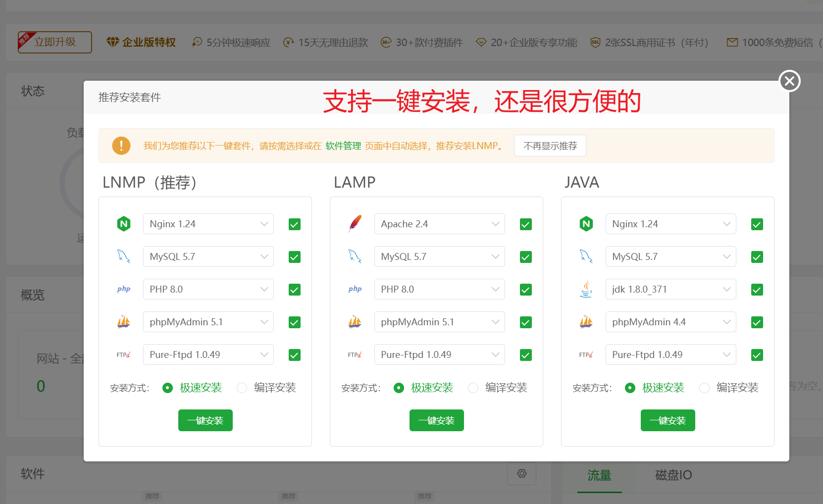Click the Apache feather icon in LAMP panel
823x504 pixels.
click(355, 224)
